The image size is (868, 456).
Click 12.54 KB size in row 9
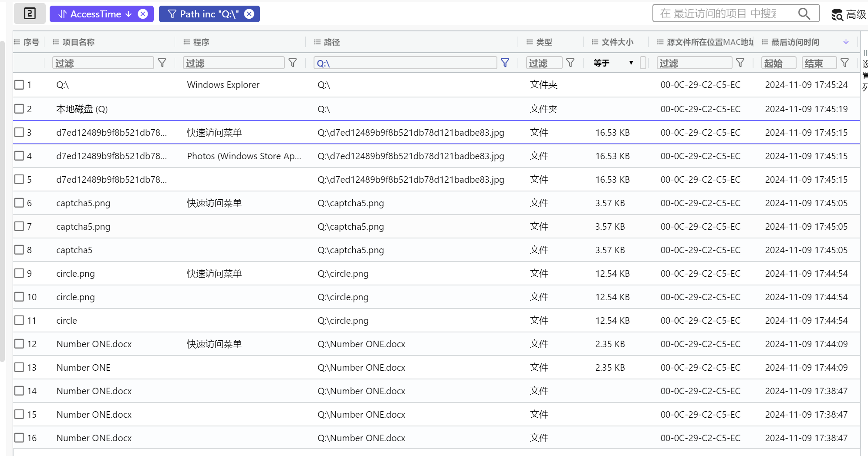pyautogui.click(x=612, y=273)
